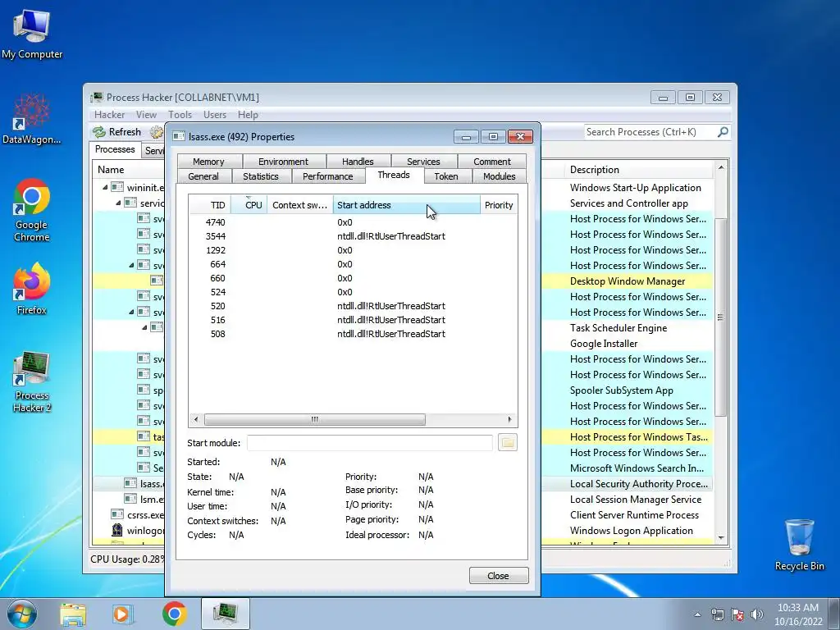
Task: Collapse svchost node above Desktop Window Manager
Action: (x=131, y=265)
